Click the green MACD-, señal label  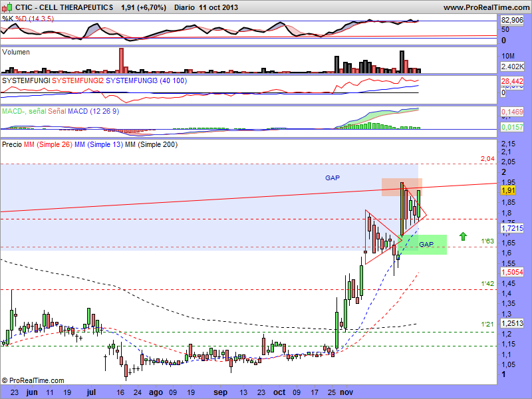24,111
